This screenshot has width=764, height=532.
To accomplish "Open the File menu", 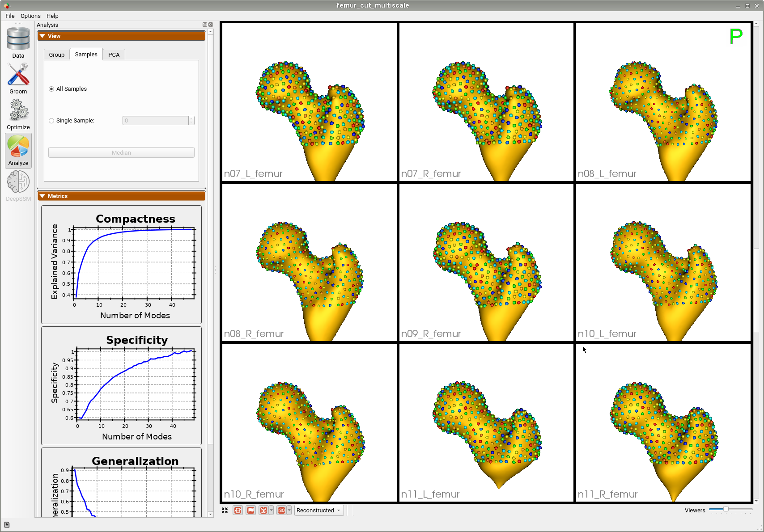I will 10,16.
